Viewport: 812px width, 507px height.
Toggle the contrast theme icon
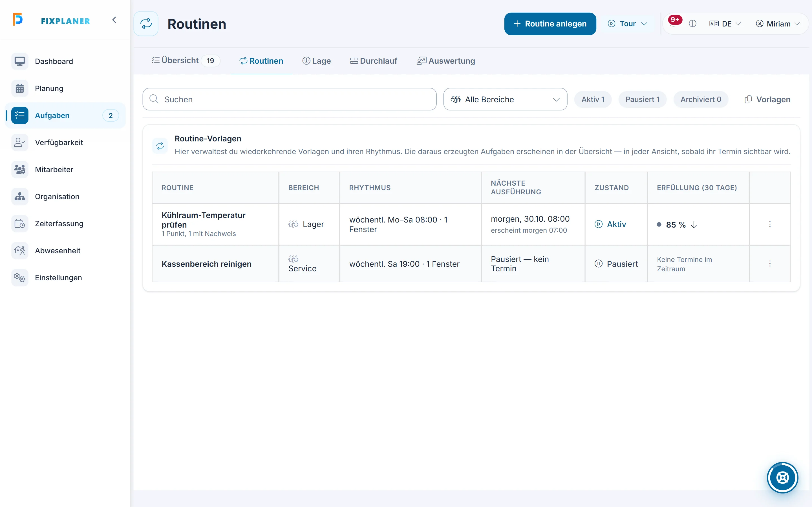[x=692, y=24]
